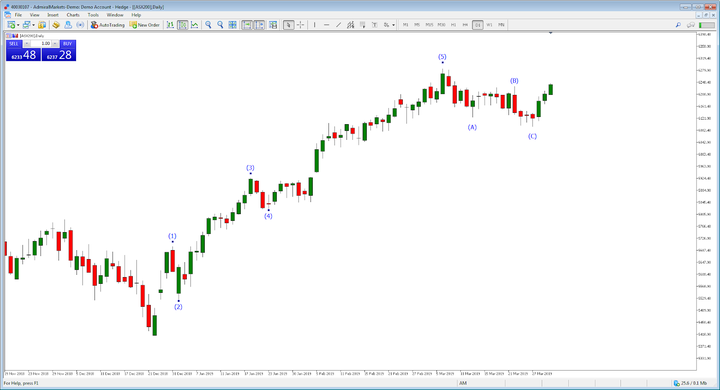Switch to H4 timeframe

pyautogui.click(x=465, y=25)
